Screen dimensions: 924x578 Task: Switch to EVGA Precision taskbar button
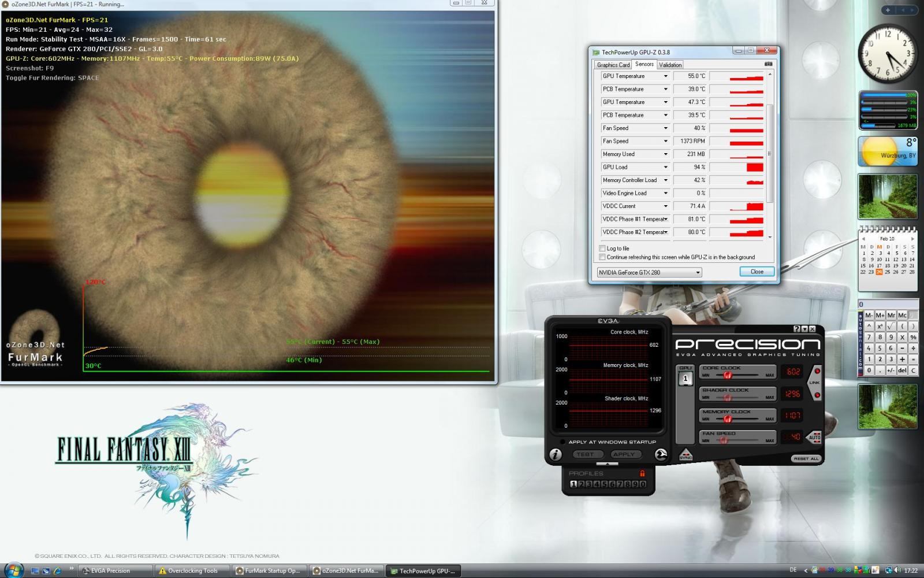115,570
